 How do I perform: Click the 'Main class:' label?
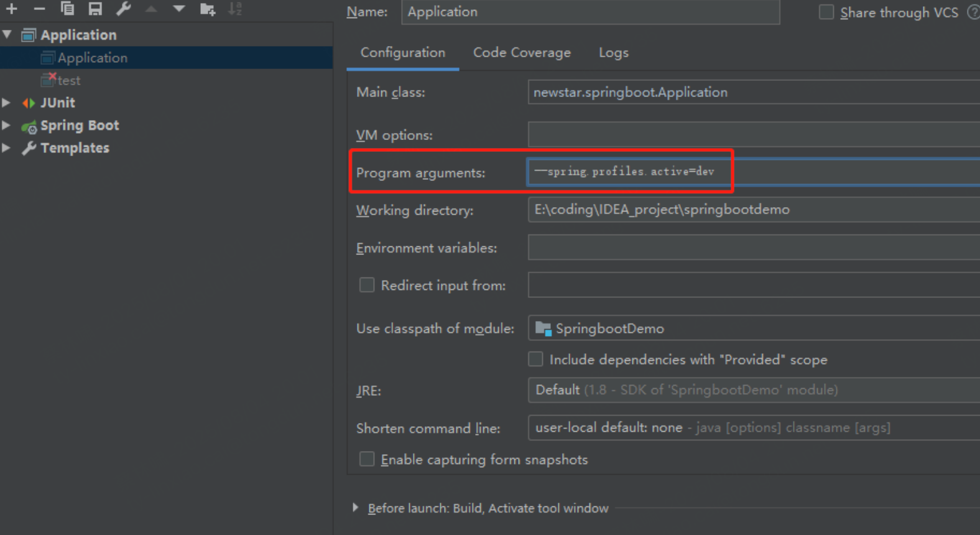click(391, 93)
